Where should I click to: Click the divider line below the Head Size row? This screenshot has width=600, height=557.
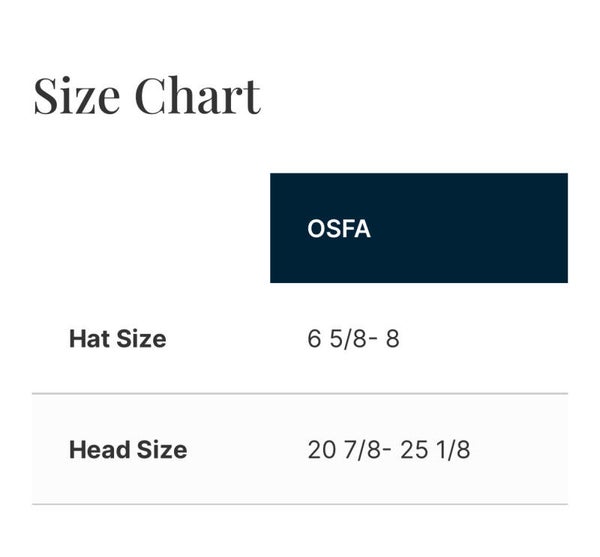[300, 504]
